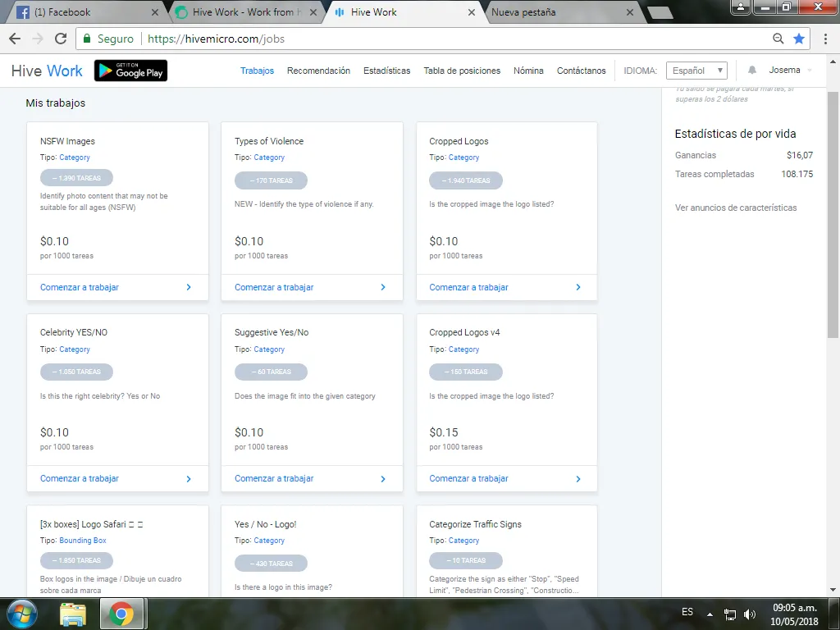Click the green secure padlock icon

point(87,39)
